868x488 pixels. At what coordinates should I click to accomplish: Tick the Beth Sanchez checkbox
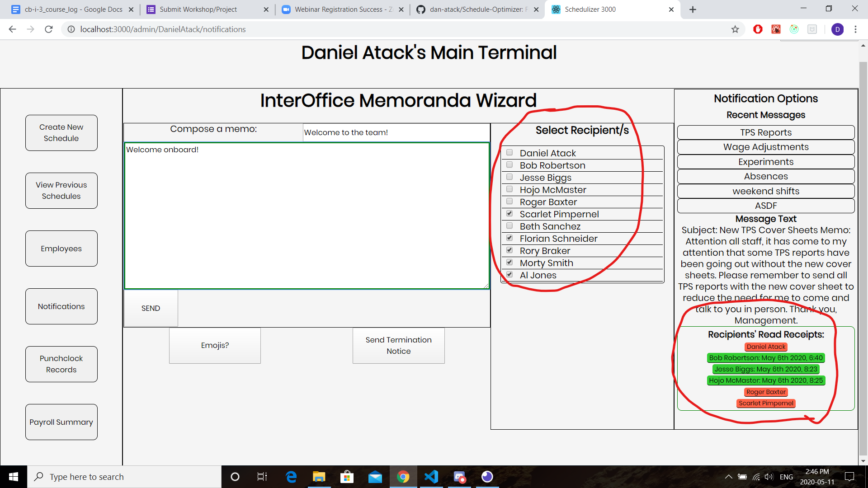tap(509, 226)
